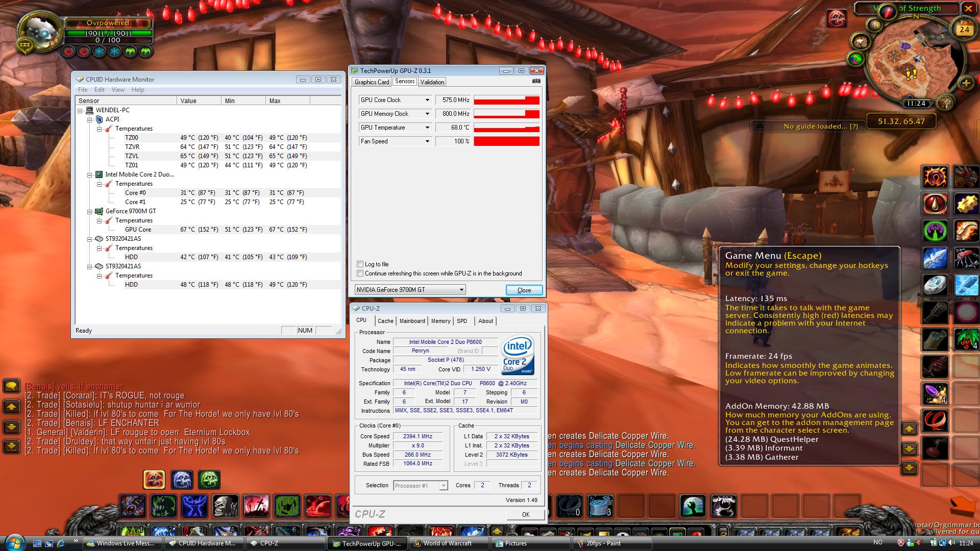Viewport: 980px width, 551px height.
Task: Click the purple gem side bar button with count 4
Action: (936, 394)
